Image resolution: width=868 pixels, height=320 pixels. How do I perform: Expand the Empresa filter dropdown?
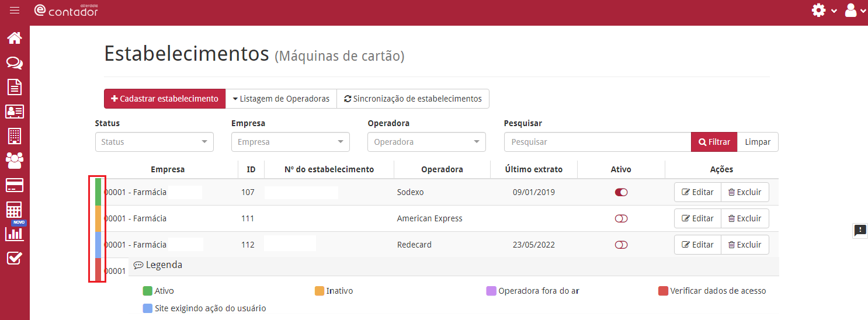[x=290, y=142]
